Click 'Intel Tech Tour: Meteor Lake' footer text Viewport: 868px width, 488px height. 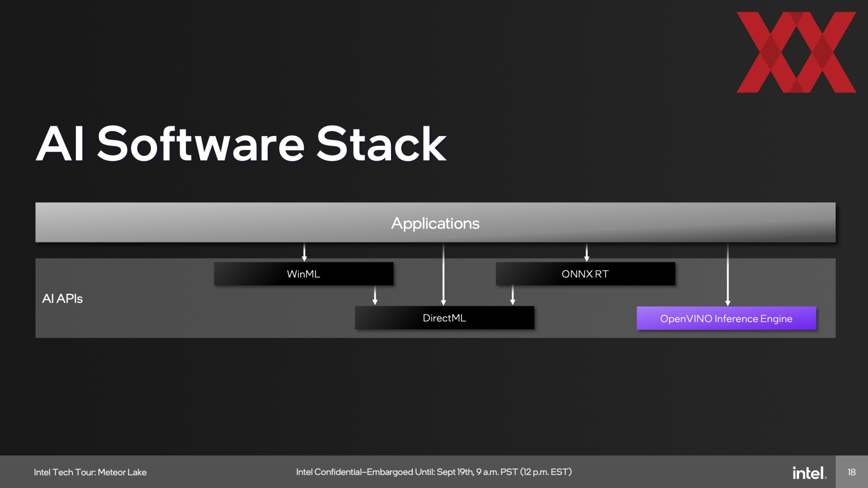coord(90,472)
